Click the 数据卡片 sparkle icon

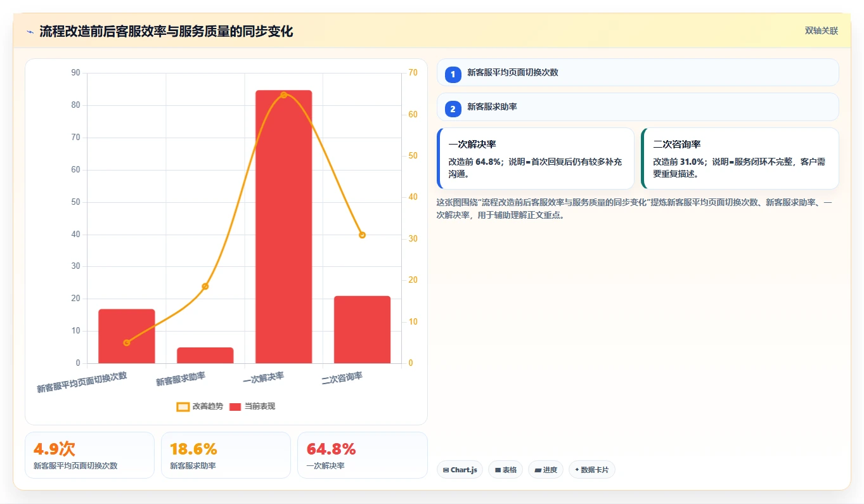[x=576, y=470]
